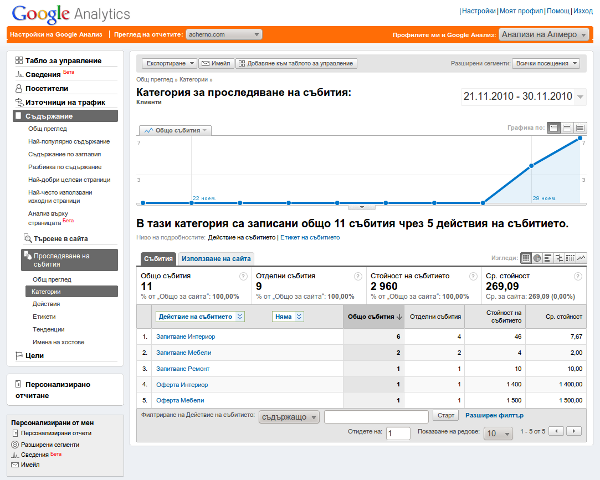Viewport: 600px width, 480px height.
Task: Open the Няма secondary dimension dropdown
Action: point(288,317)
